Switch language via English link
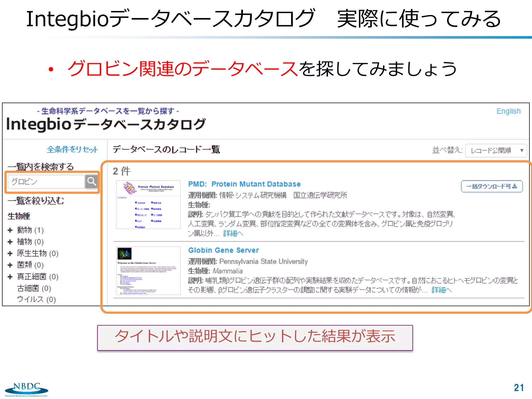Screen dimensions: 532x399 508,111
